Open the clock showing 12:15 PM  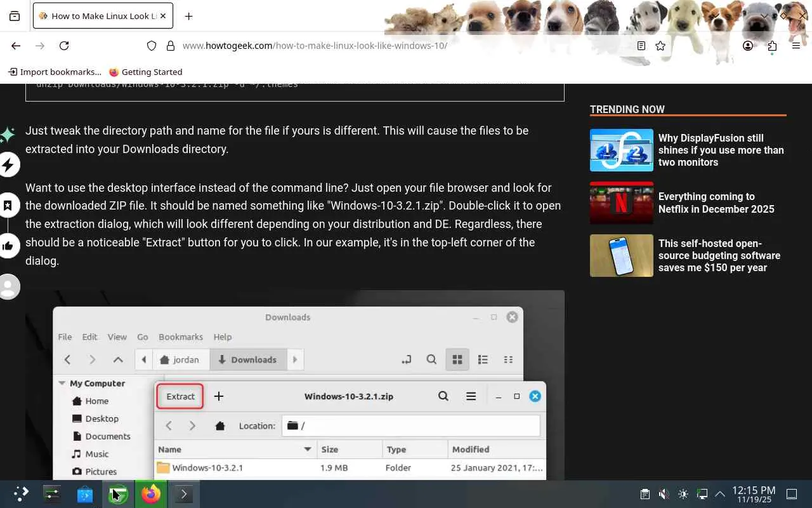click(x=754, y=494)
